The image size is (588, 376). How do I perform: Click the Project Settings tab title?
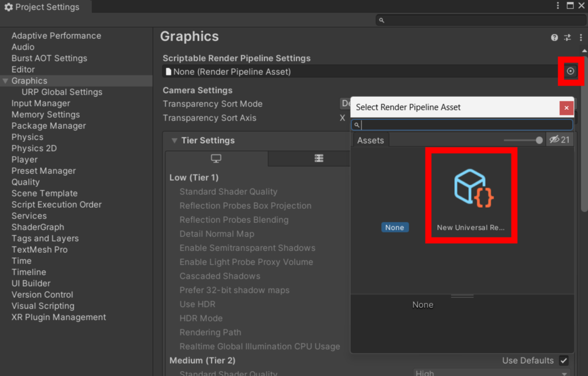[x=47, y=7]
